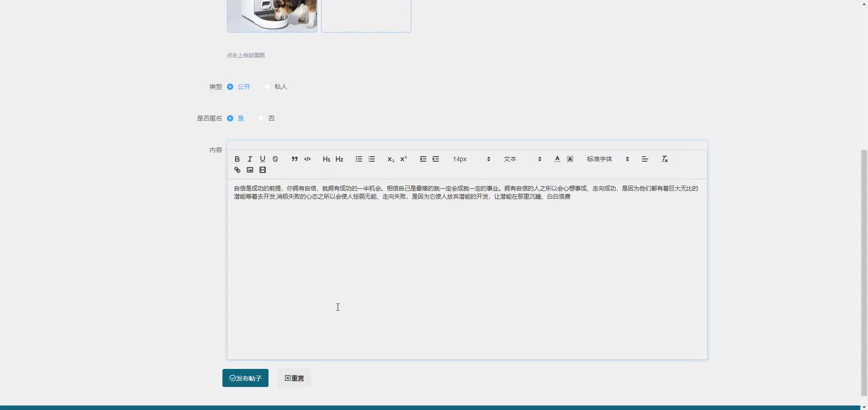Insert a video into the editor
868x410 pixels.
click(x=263, y=170)
